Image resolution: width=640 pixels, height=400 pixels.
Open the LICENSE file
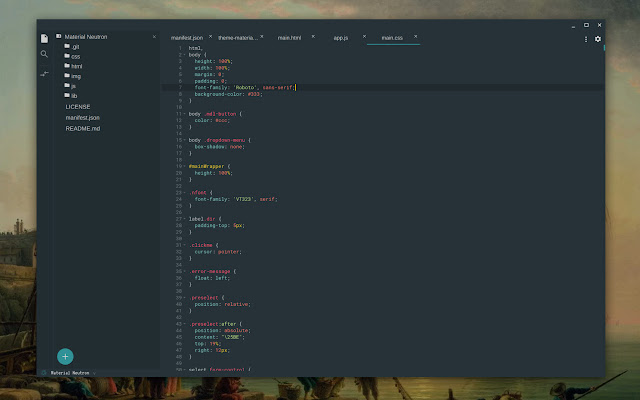(x=77, y=106)
